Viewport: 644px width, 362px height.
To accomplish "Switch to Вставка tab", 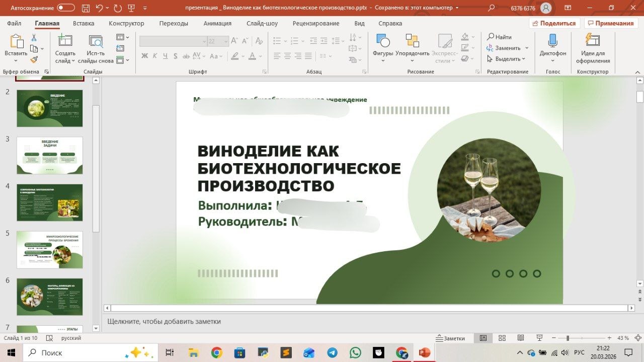I will tap(84, 23).
